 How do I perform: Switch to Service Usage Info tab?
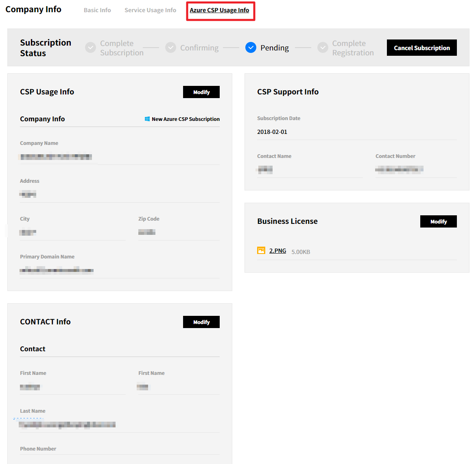150,10
